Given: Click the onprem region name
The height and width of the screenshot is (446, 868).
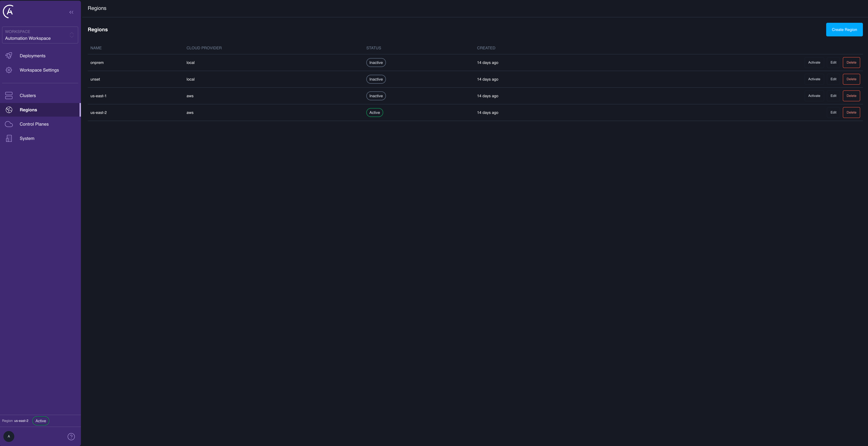Looking at the screenshot, I should click(x=97, y=63).
